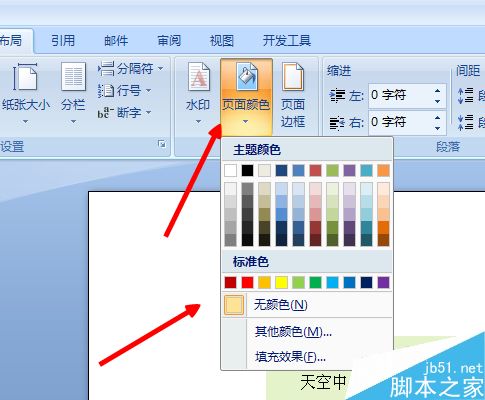Switch to the 引用 tab

click(63, 41)
